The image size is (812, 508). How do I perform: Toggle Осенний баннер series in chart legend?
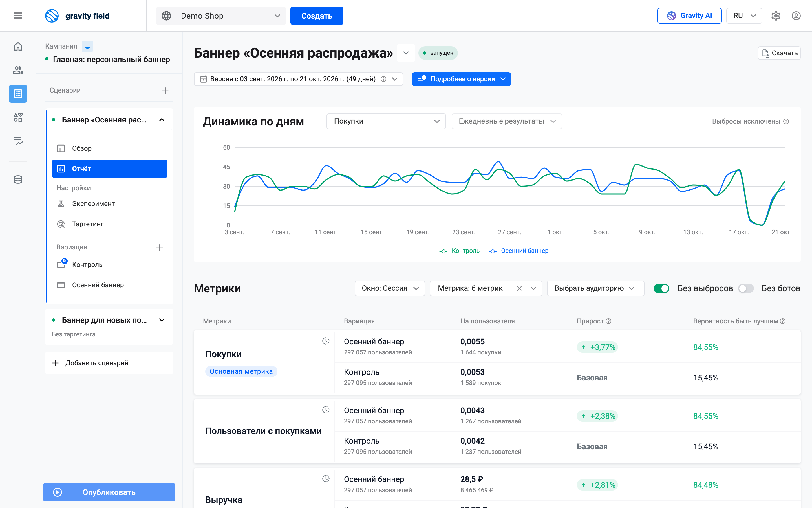click(518, 251)
